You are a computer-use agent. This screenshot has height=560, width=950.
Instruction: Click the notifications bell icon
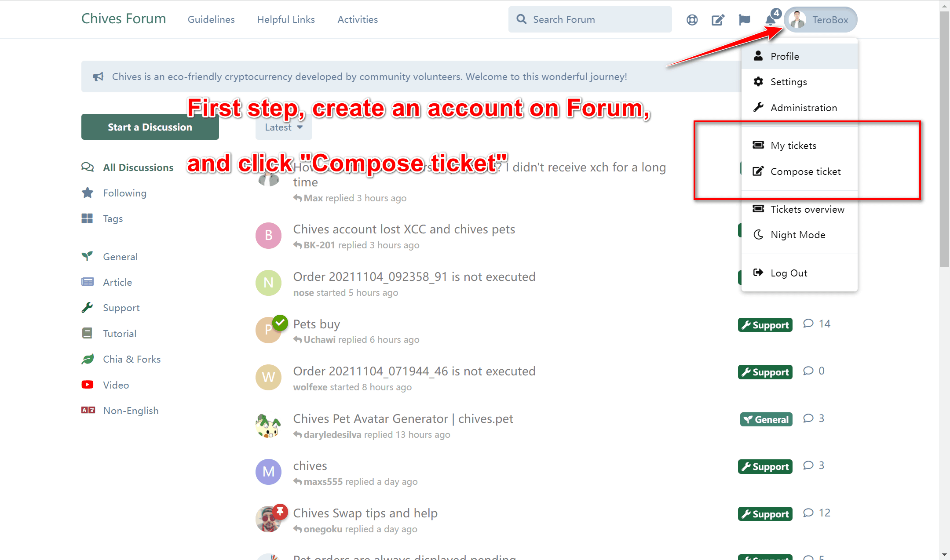click(x=770, y=20)
